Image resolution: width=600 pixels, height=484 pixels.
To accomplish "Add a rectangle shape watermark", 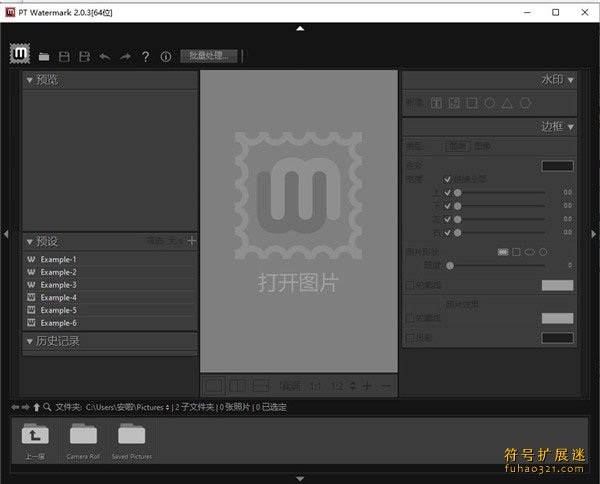I will point(472,103).
